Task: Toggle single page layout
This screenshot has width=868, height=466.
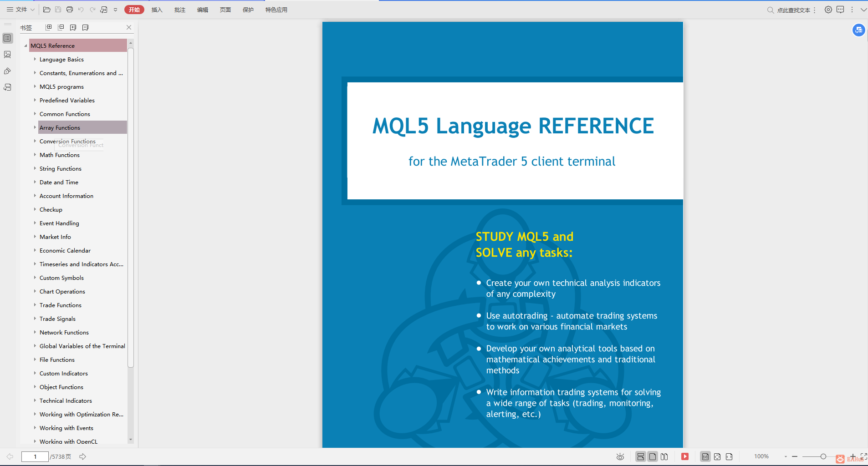Action: coord(653,456)
